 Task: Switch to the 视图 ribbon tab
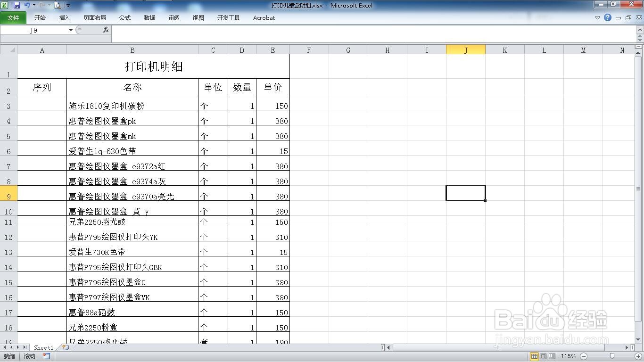pyautogui.click(x=198, y=18)
